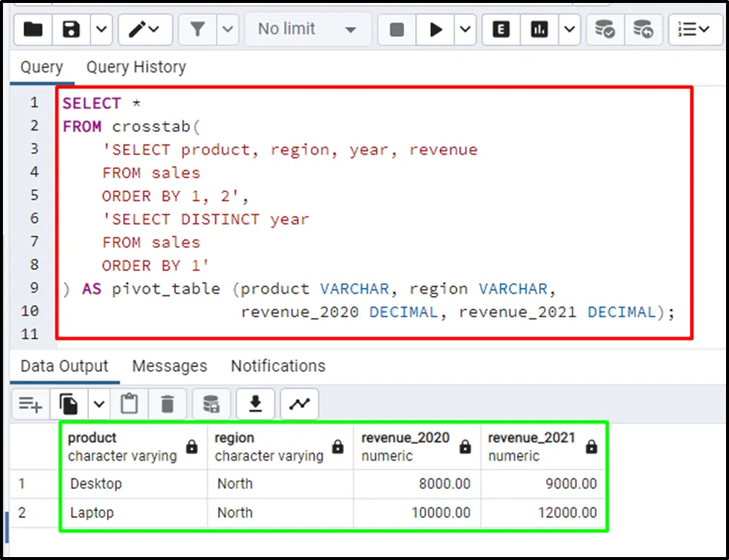Expand the copy options dropdown in Data Output
Screen dimensions: 729x560
[99, 403]
